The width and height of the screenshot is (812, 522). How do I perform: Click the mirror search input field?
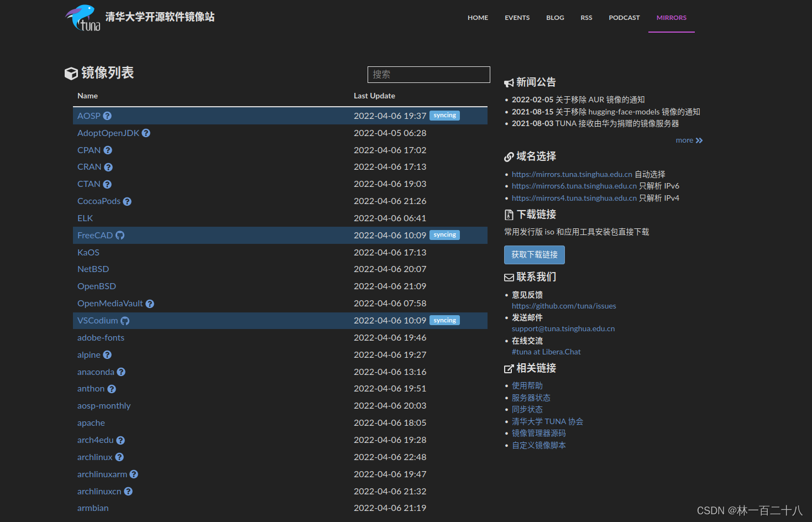429,75
